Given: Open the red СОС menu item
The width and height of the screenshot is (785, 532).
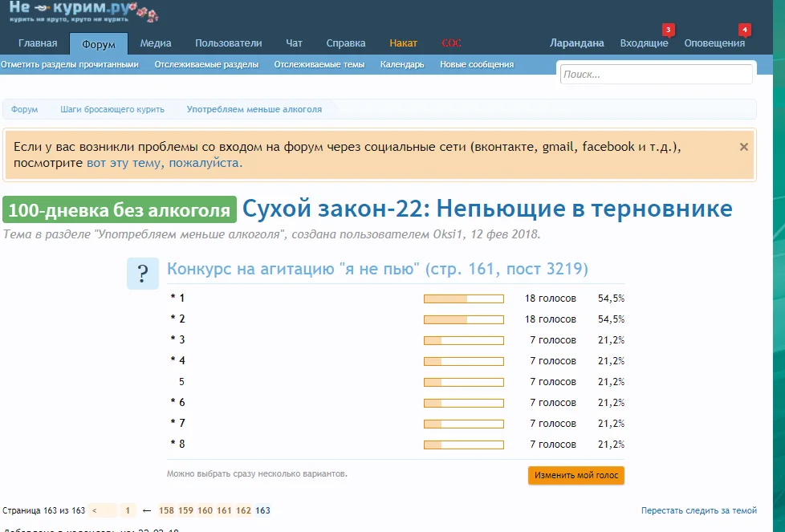Looking at the screenshot, I should coord(451,43).
